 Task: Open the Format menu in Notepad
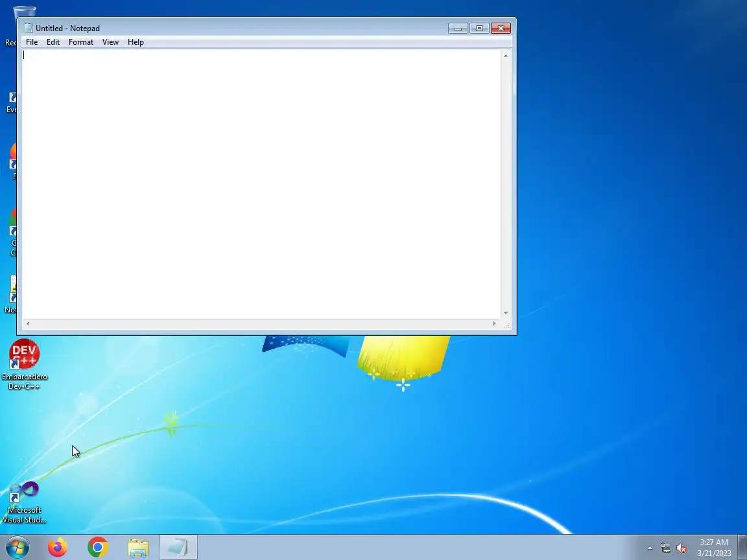[x=81, y=42]
